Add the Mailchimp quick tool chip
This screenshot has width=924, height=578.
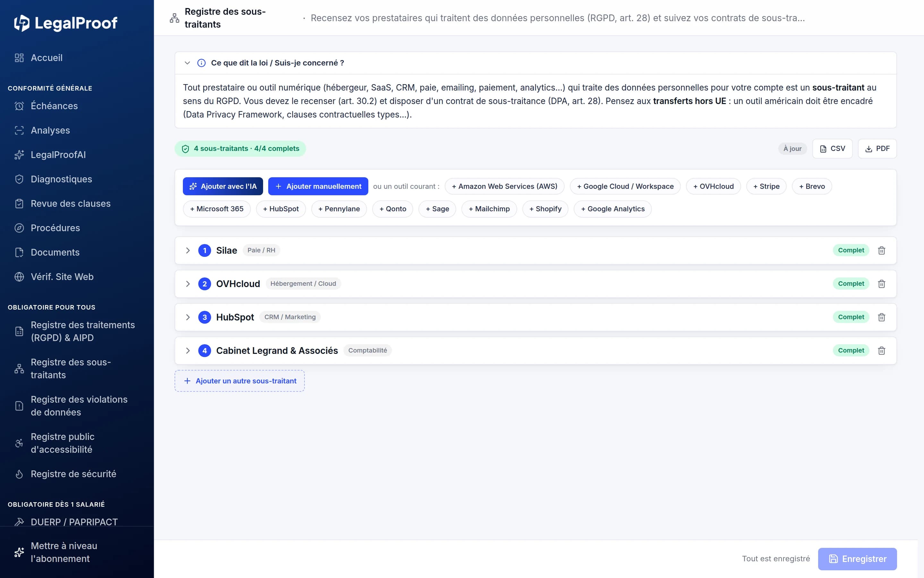coord(489,209)
